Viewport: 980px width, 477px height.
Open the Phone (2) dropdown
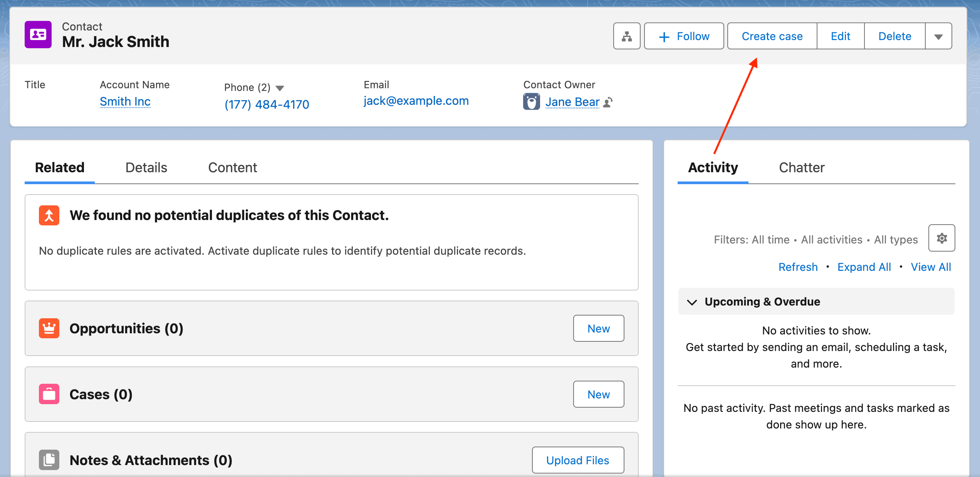tap(280, 87)
